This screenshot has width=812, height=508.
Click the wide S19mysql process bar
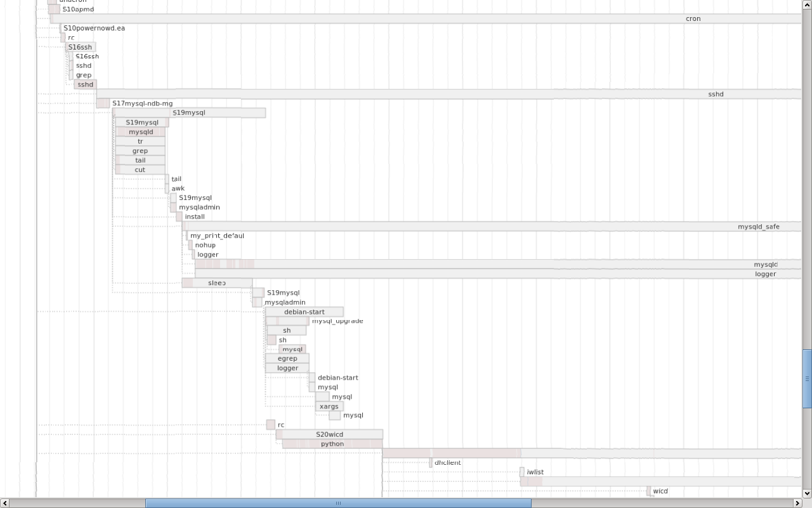(189, 113)
